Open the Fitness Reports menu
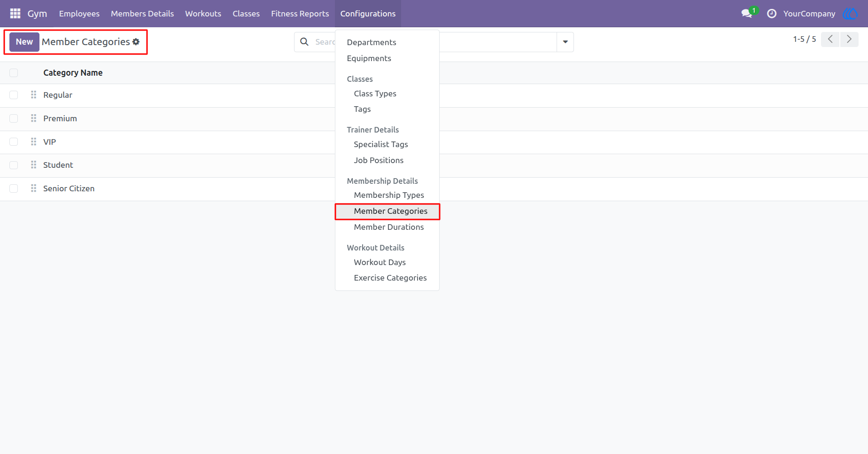 [x=300, y=14]
